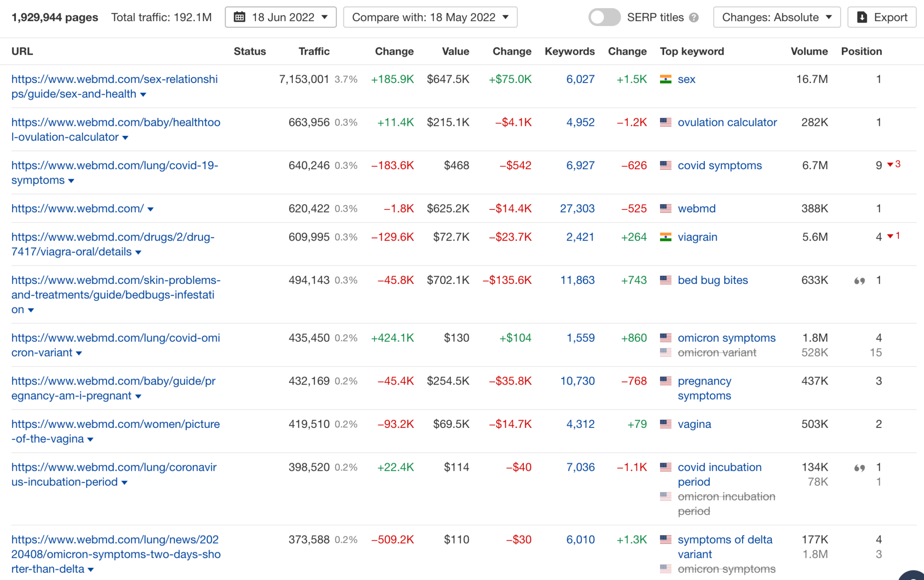Click the India flag beside 'viagrain'
Screen dimensions: 924x580
point(665,237)
